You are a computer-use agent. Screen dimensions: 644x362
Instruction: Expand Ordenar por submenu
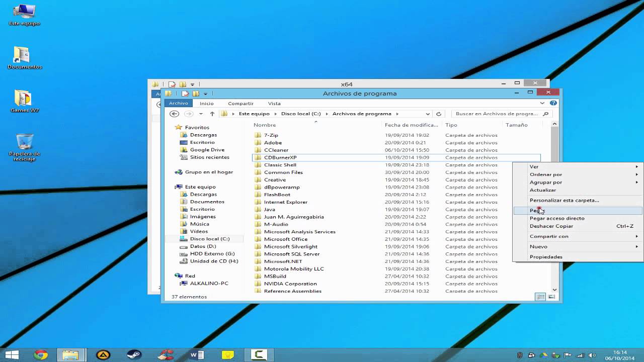tap(578, 174)
